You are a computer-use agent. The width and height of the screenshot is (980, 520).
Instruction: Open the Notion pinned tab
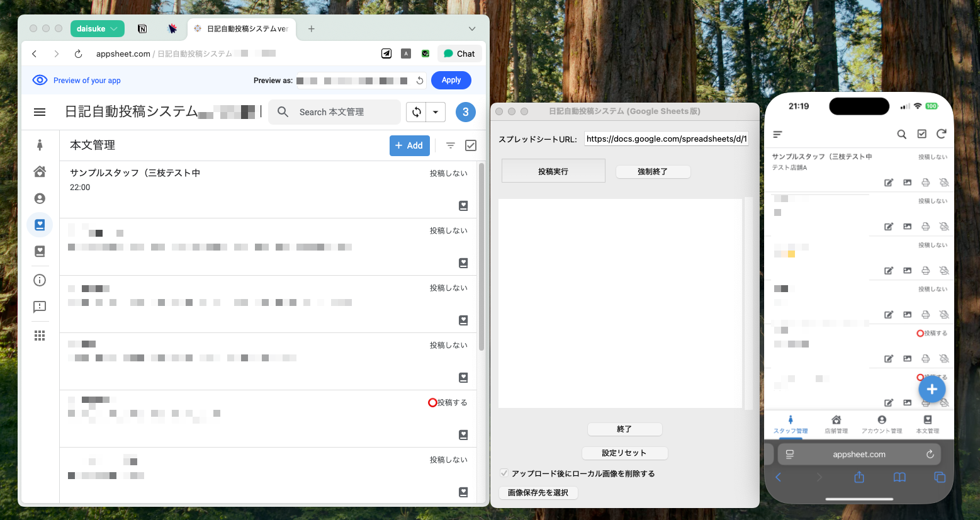point(142,29)
